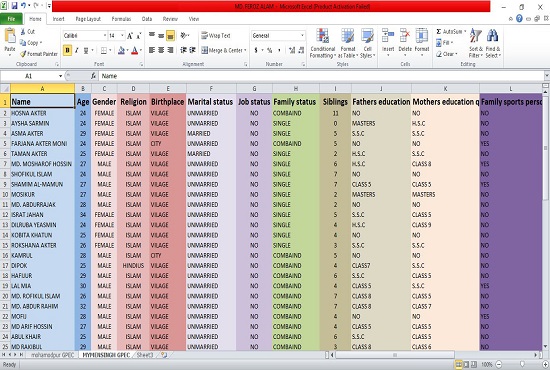Open Font dialog launcher arrow
The height and width of the screenshot is (370, 550).
point(141,64)
